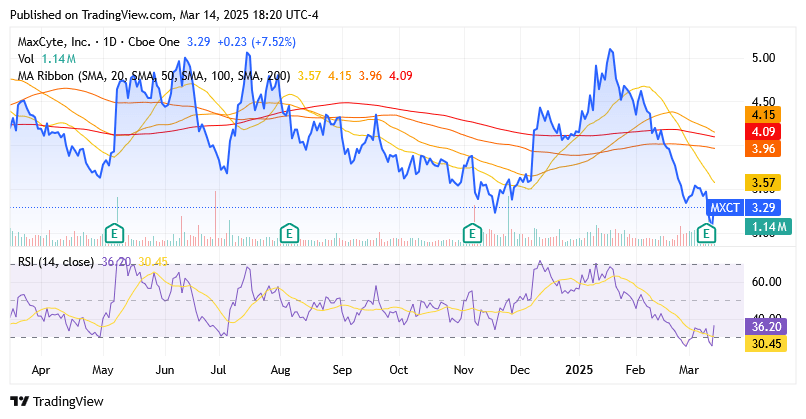Click the 60.00 RSI scale label
The height and width of the screenshot is (419, 806).
[x=766, y=282]
